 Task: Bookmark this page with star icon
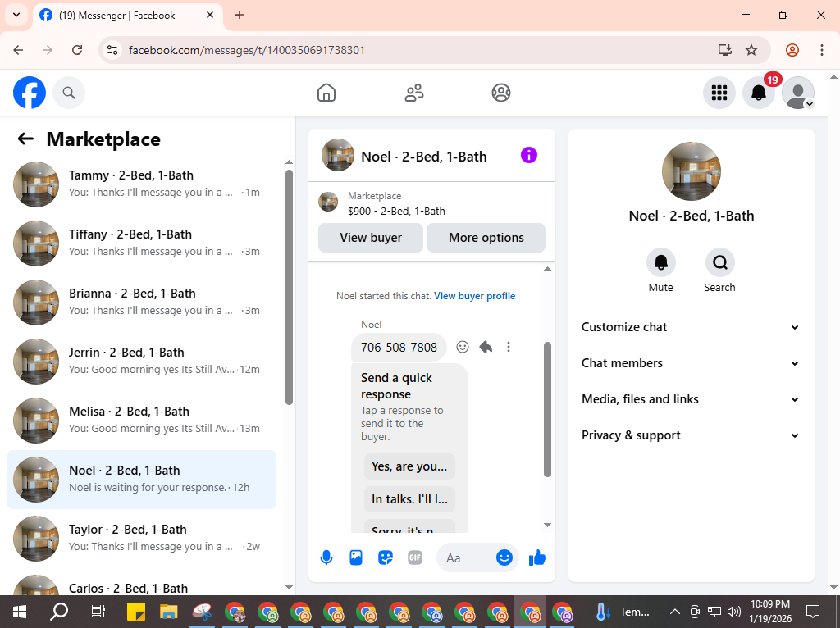[x=751, y=50]
